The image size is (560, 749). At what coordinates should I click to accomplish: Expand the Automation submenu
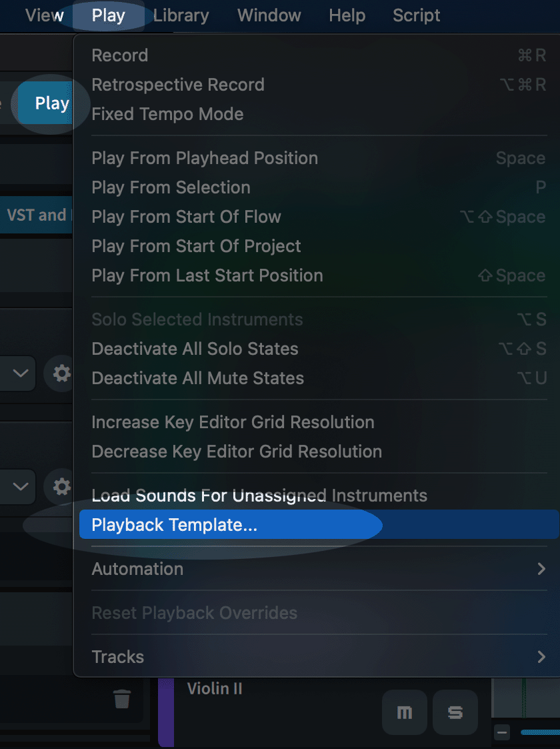point(319,569)
